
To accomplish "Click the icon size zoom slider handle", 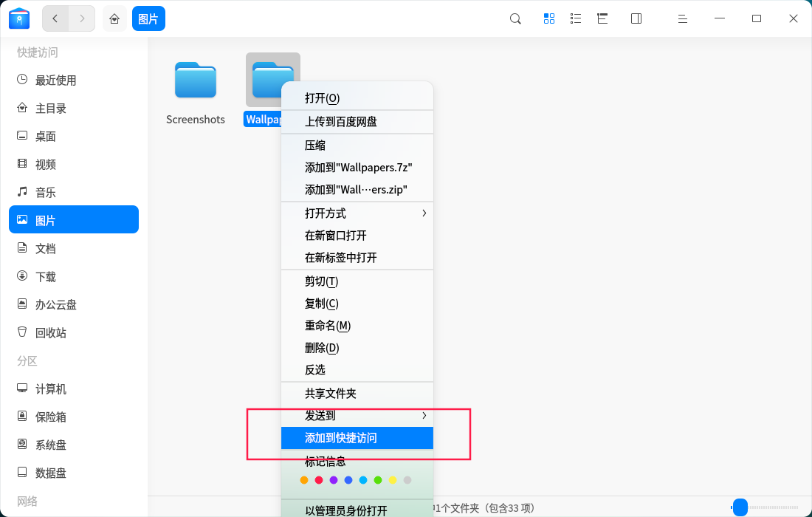I will pyautogui.click(x=740, y=507).
